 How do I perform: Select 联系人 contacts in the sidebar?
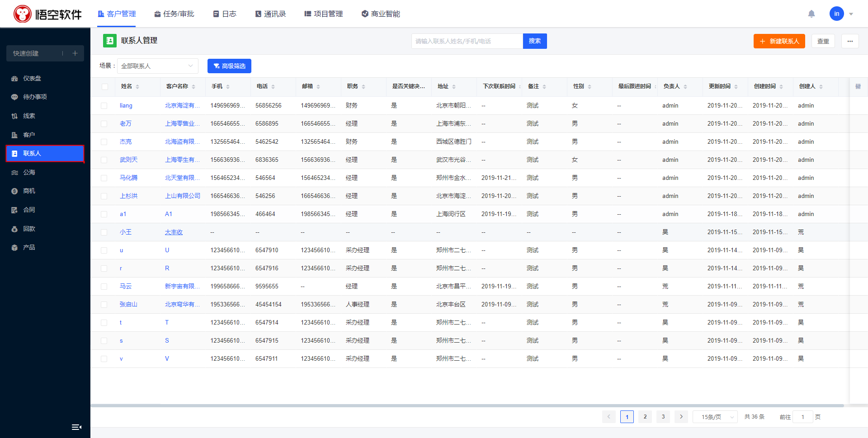pyautogui.click(x=45, y=154)
